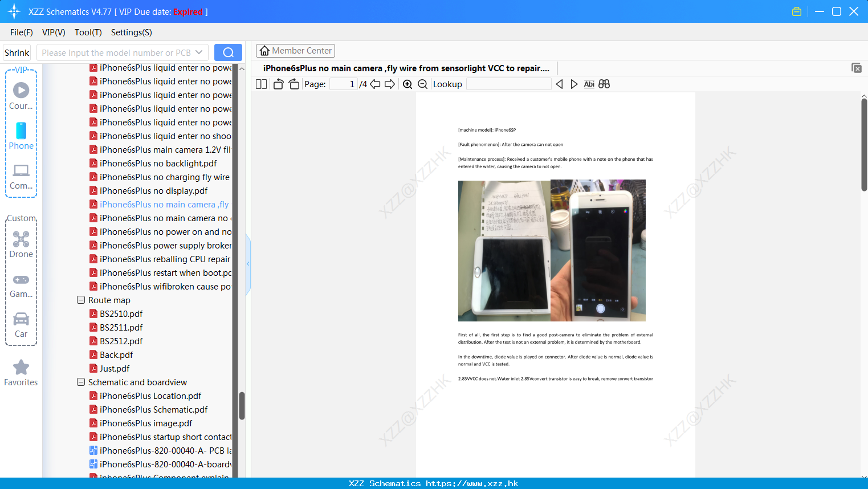The width and height of the screenshot is (868, 489).
Task: Open iPhone6sPlus no display.pdf
Action: click(153, 190)
